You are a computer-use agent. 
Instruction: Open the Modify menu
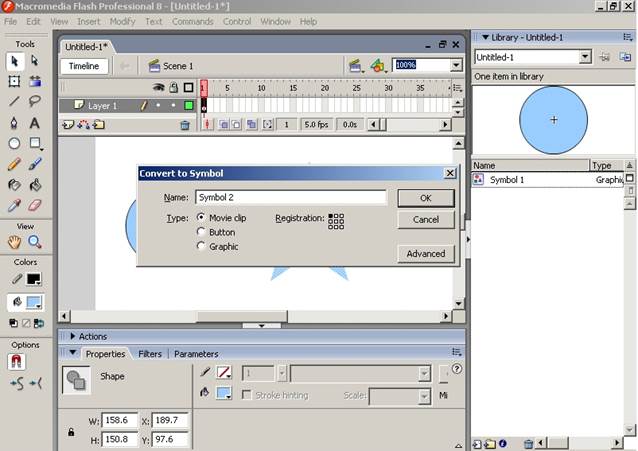point(122,22)
